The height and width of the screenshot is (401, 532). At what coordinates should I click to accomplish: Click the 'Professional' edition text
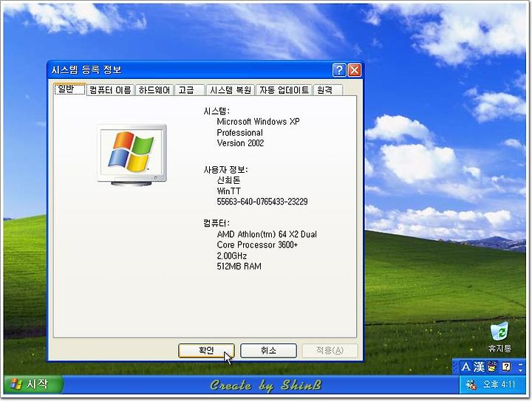240,132
